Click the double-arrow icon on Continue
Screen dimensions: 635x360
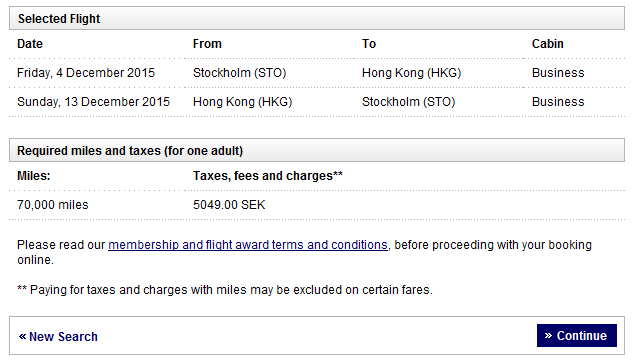point(548,335)
